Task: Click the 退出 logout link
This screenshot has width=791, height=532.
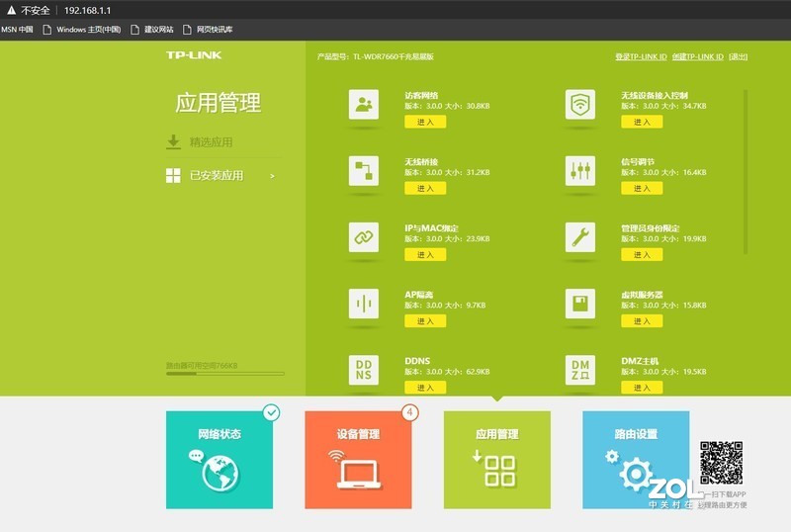Action: coord(738,56)
